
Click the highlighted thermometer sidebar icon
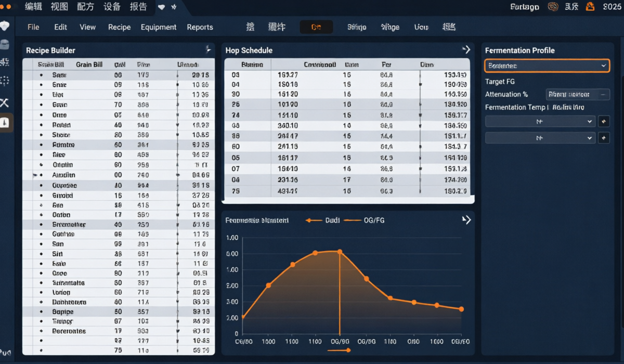pos(5,123)
